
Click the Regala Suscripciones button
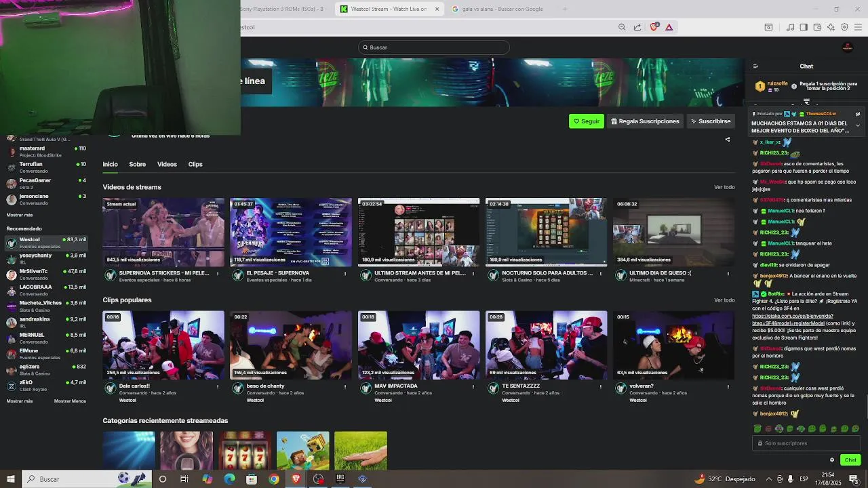tap(645, 121)
